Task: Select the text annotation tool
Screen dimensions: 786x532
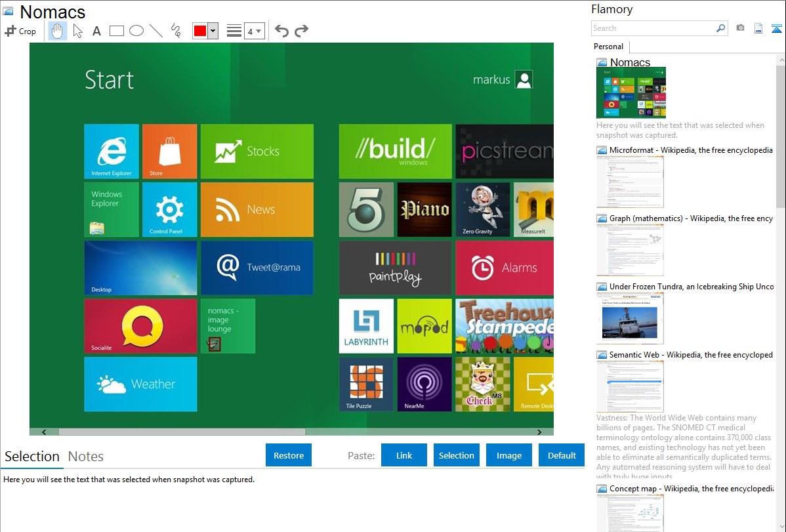Action: (x=96, y=31)
